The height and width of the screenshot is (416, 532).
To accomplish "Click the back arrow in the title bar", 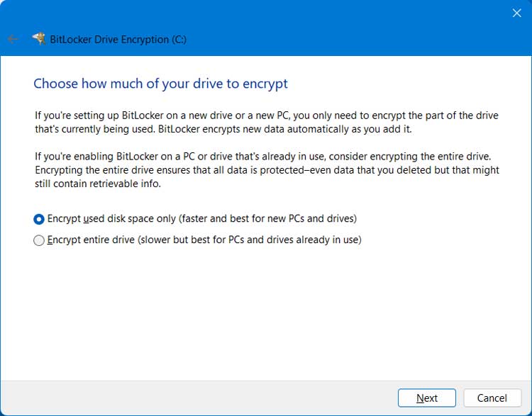I will 13,39.
